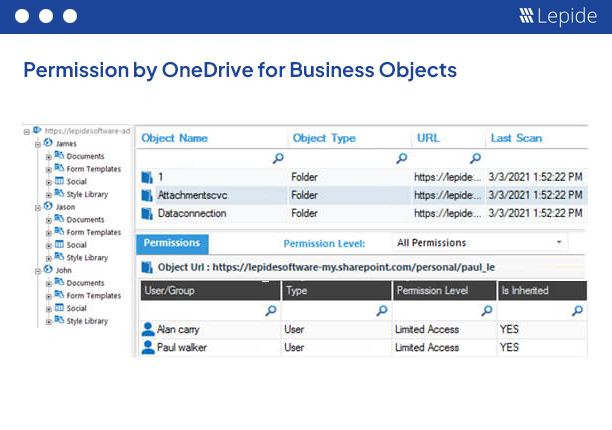Viewport: 612px width, 430px height.
Task: Click search icon in Is Inherited filter
Action: click(577, 310)
